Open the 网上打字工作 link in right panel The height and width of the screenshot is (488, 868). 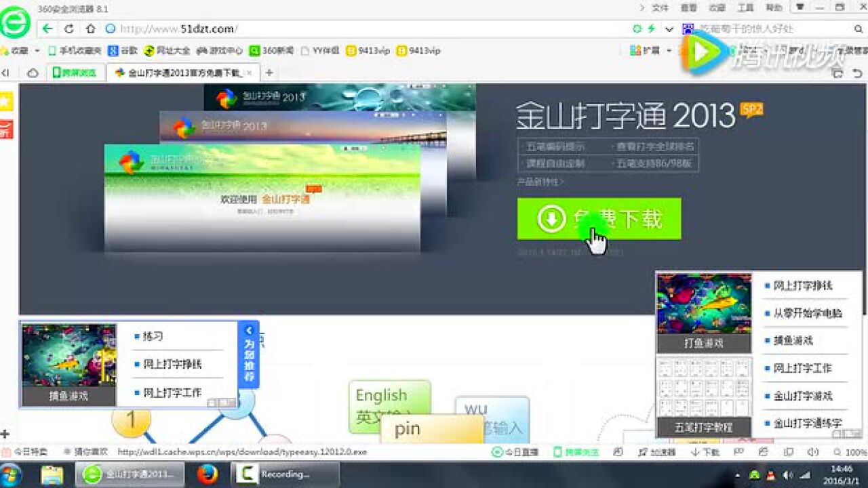803,368
